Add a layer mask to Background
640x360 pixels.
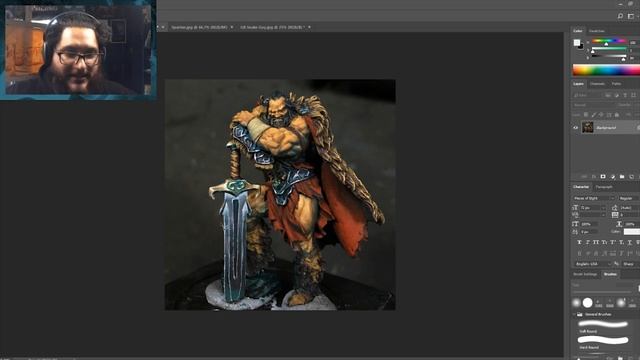603,177
